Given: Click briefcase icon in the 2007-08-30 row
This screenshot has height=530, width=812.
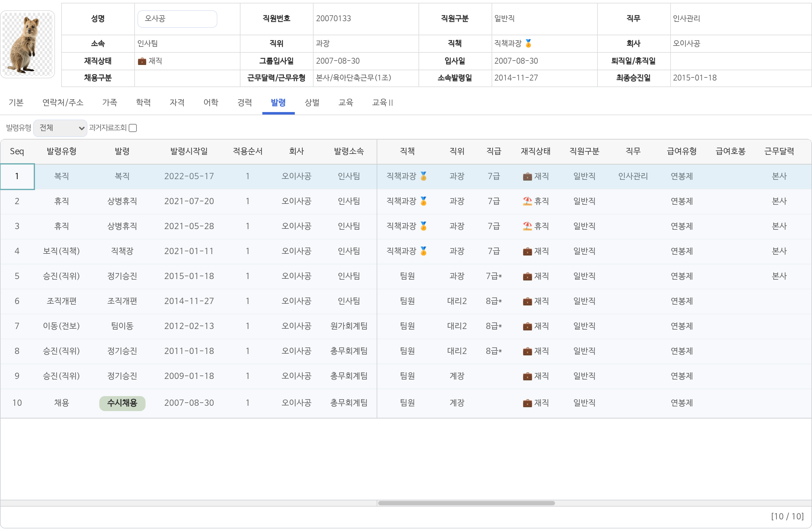Looking at the screenshot, I should coord(527,403).
